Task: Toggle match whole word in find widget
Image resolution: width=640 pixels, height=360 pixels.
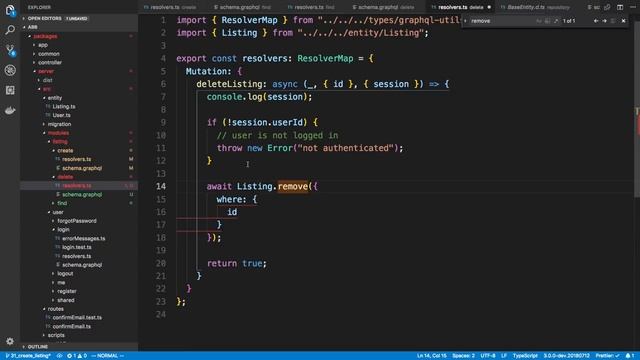Action: [x=547, y=21]
